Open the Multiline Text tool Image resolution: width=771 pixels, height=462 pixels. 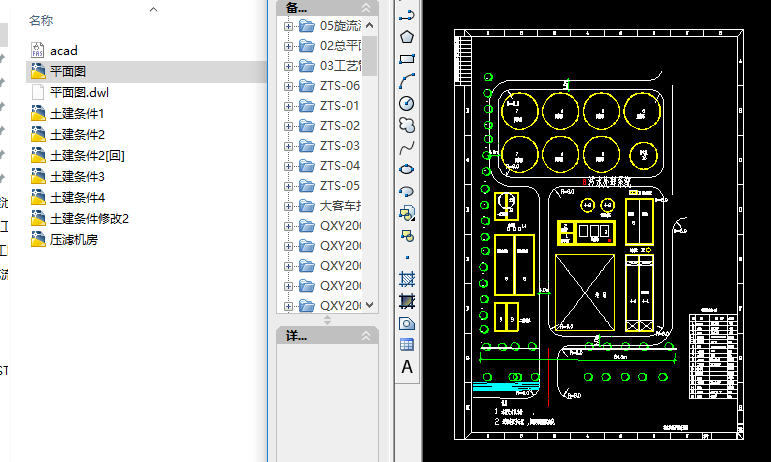[407, 367]
